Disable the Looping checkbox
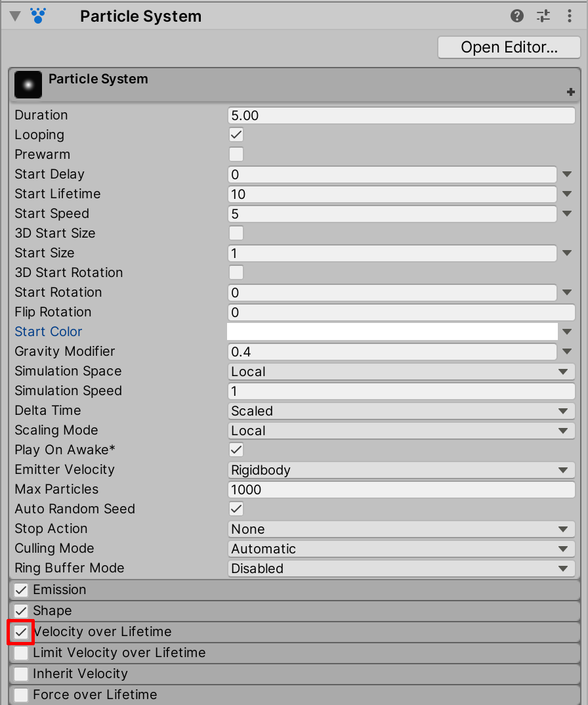 pyautogui.click(x=236, y=135)
